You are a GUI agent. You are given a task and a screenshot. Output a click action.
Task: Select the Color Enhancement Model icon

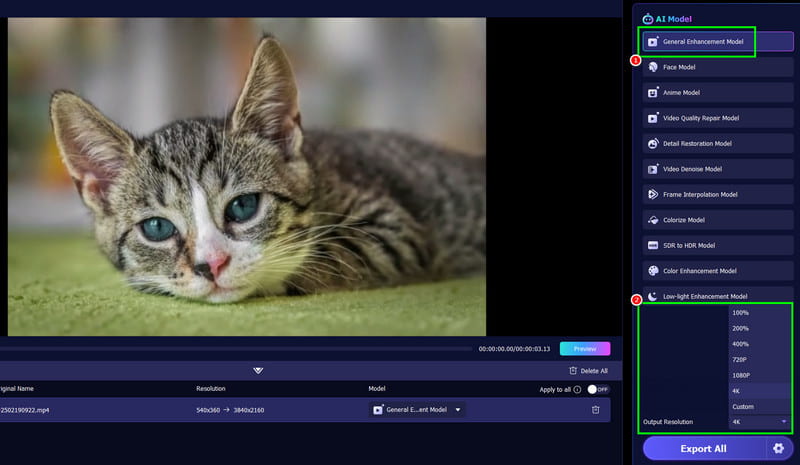click(x=653, y=271)
